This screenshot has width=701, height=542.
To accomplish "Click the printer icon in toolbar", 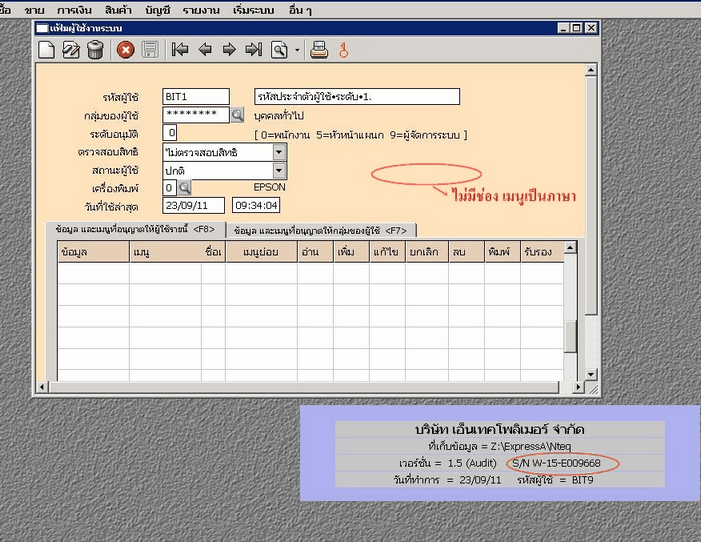I will pyautogui.click(x=319, y=49).
